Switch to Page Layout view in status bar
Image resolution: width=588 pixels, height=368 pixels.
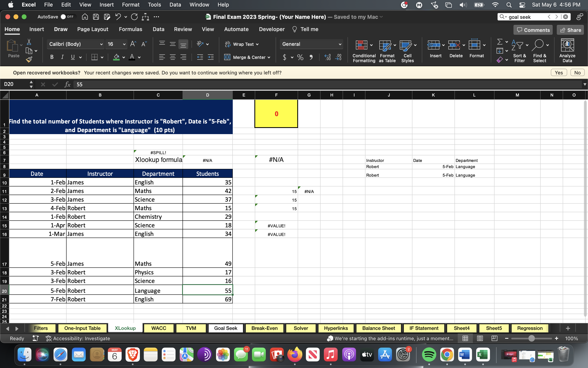point(480,338)
